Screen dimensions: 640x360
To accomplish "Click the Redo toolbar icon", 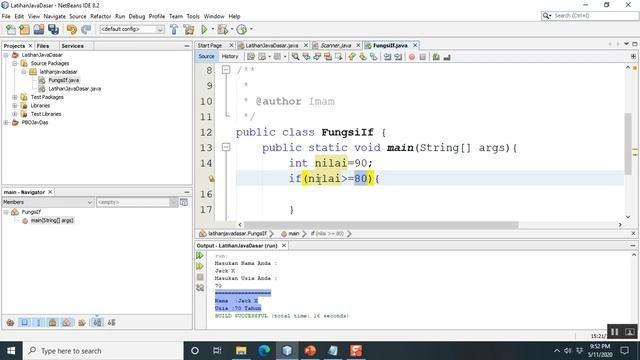I will click(86, 29).
